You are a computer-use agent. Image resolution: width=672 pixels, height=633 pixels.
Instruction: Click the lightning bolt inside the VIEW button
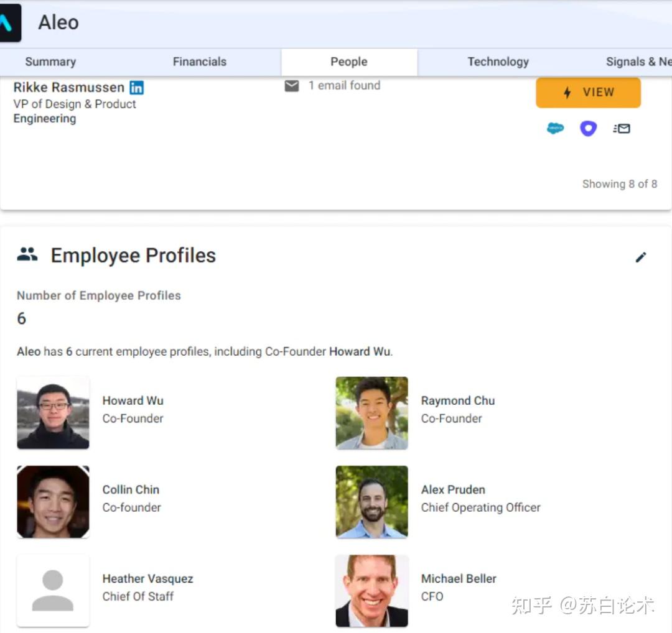(x=567, y=92)
